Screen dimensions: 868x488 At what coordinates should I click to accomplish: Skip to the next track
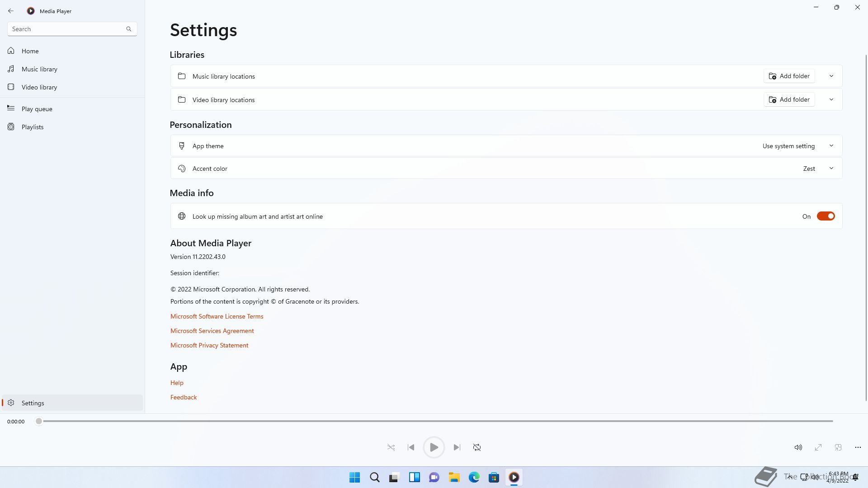[457, 447]
